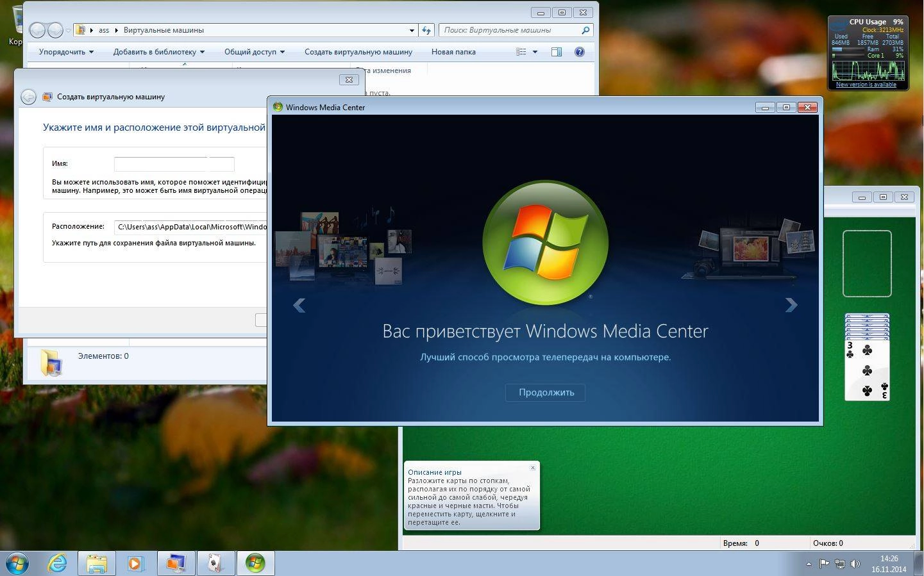The width and height of the screenshot is (924, 576).
Task: Go to next Media Center slide arrow
Action: 791,305
